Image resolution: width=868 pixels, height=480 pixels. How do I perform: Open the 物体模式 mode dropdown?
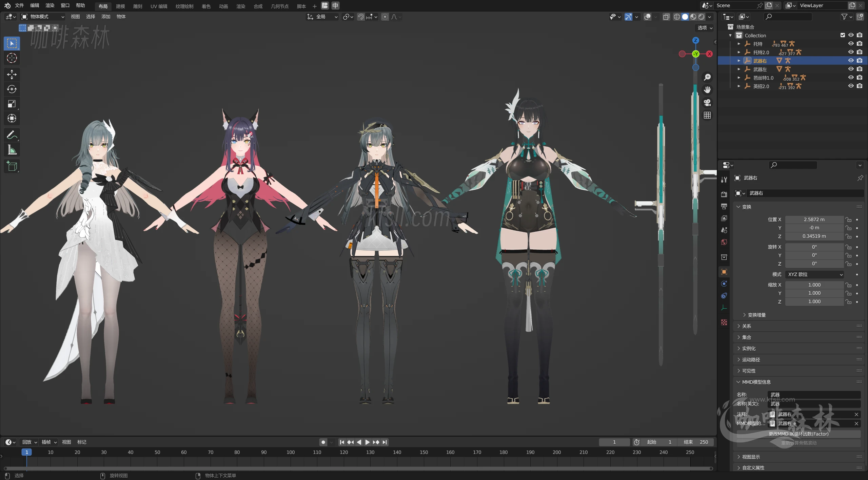click(43, 17)
